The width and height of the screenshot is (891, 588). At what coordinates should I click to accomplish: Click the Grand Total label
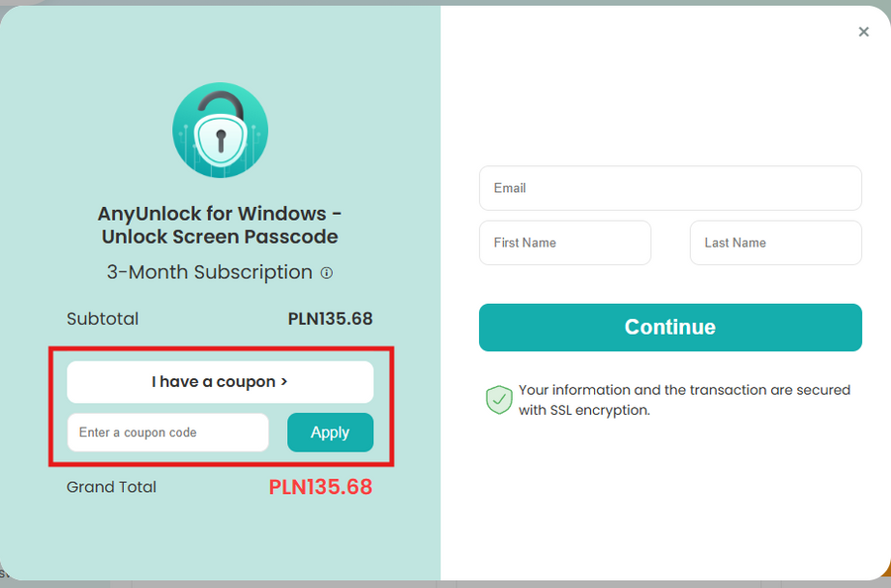tap(111, 487)
